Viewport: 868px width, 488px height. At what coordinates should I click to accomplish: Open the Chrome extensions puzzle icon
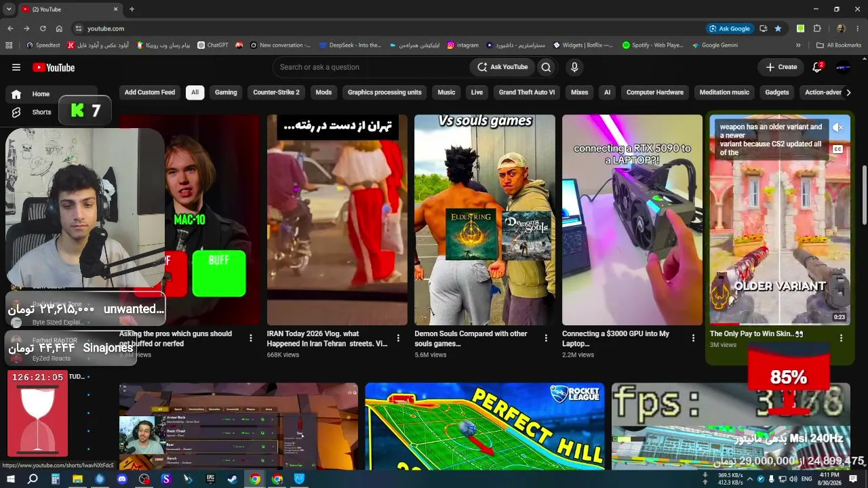point(817,28)
